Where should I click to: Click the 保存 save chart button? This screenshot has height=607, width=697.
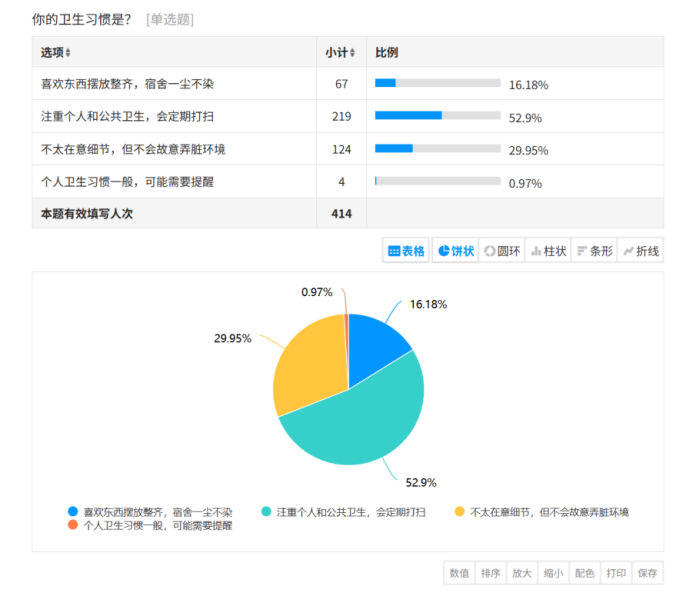click(648, 573)
